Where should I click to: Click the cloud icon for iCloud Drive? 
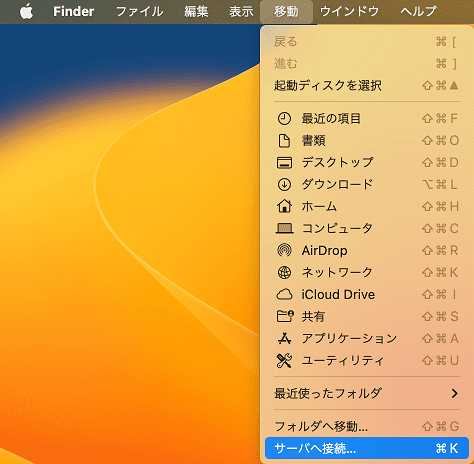(x=284, y=295)
